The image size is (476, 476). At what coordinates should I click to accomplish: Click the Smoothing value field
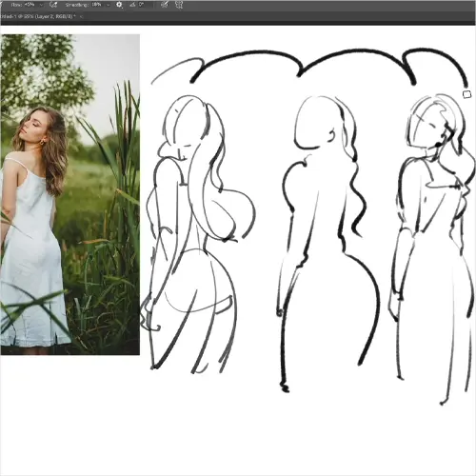pos(97,5)
